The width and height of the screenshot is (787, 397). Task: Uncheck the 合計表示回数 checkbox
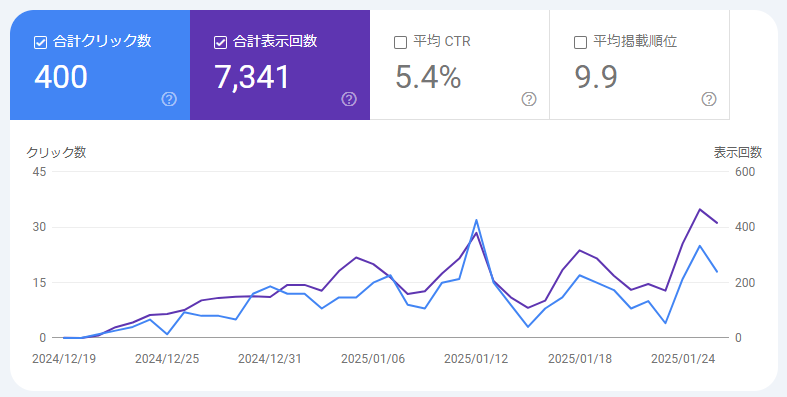tap(220, 43)
